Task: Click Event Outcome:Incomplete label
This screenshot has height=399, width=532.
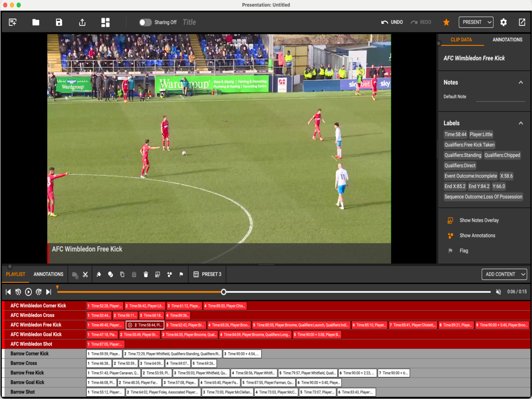Action: click(x=470, y=176)
